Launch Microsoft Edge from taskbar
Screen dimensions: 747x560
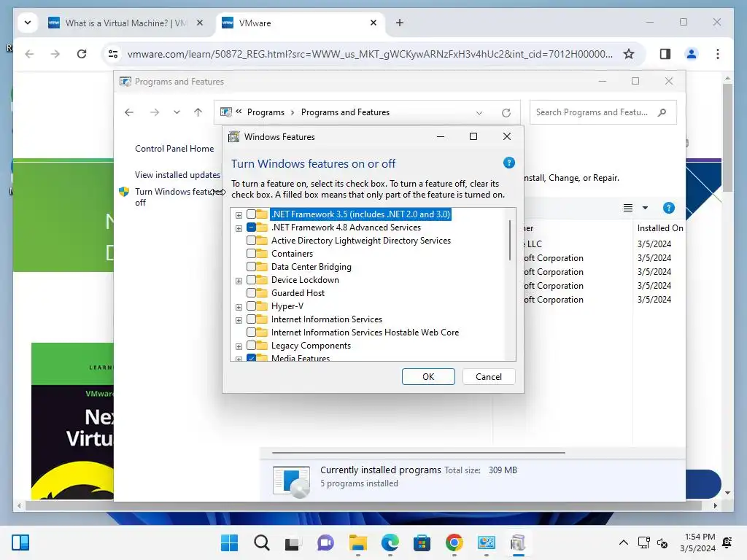[390, 542]
